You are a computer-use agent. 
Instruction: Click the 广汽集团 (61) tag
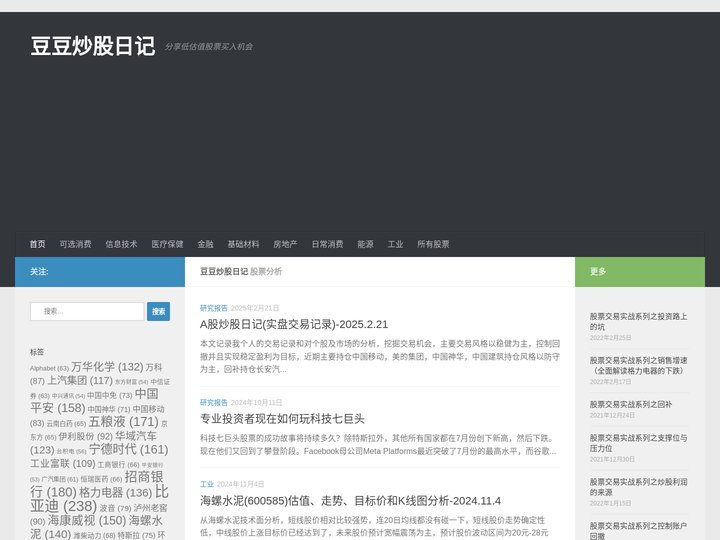(60, 479)
